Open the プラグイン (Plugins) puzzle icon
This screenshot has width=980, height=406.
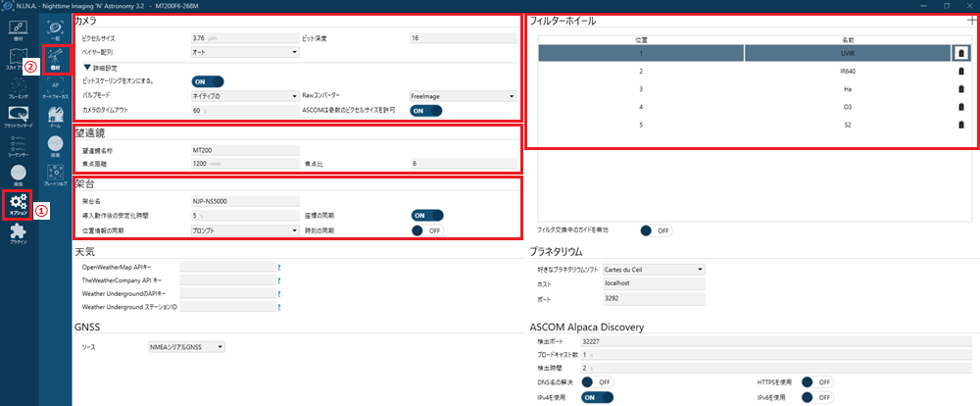tap(19, 237)
